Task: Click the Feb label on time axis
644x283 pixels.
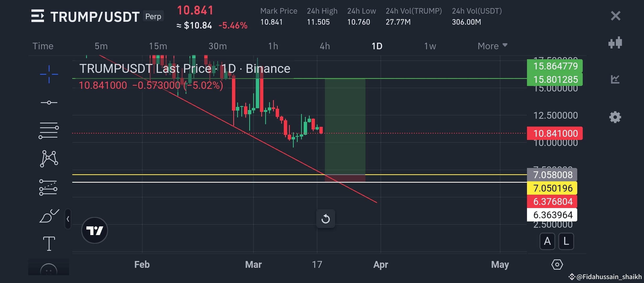Action: pyautogui.click(x=142, y=264)
